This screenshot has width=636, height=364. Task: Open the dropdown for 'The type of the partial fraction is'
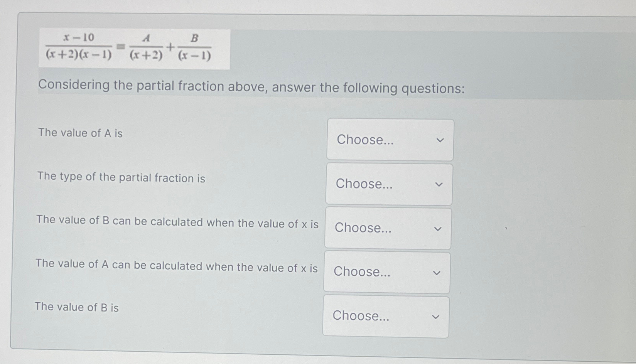click(389, 184)
